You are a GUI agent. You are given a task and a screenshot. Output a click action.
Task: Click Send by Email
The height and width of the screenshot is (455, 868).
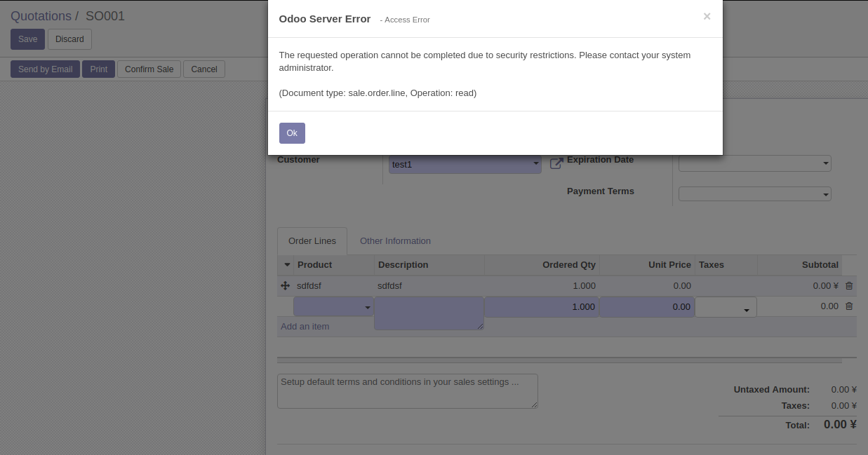click(45, 69)
